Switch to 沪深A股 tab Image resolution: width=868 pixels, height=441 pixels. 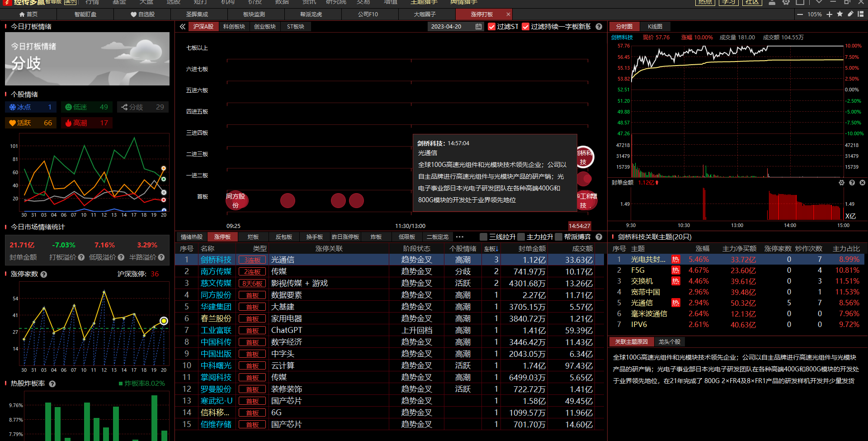click(x=203, y=27)
